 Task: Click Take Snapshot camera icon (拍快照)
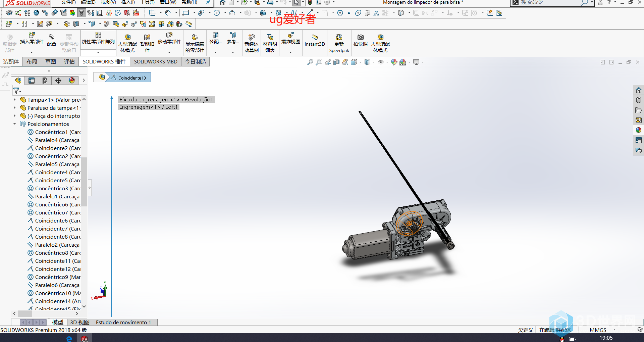click(x=361, y=37)
